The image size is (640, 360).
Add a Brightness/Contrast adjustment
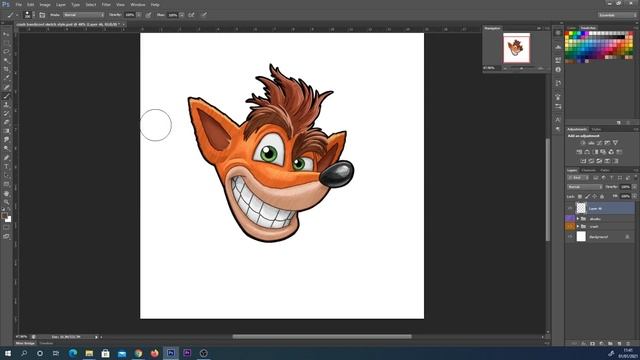click(x=583, y=143)
